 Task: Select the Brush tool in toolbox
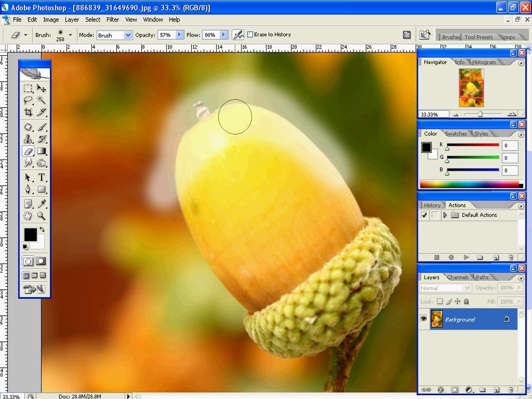click(42, 127)
